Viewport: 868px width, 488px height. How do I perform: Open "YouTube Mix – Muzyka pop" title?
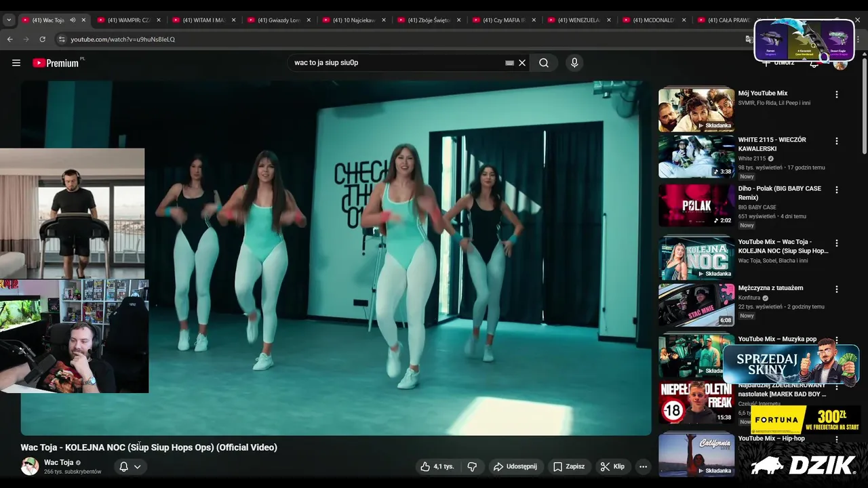[x=777, y=339]
